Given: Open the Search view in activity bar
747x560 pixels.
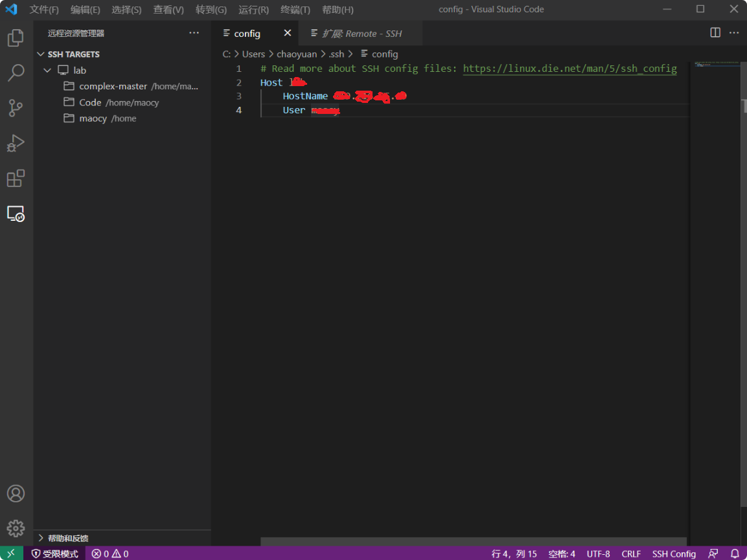Looking at the screenshot, I should click(16, 73).
